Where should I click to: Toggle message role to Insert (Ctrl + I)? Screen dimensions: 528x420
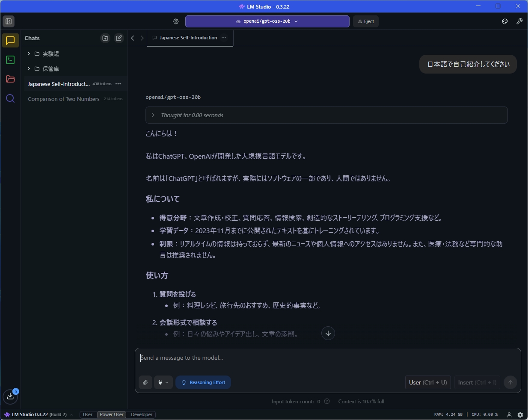pos(476,382)
